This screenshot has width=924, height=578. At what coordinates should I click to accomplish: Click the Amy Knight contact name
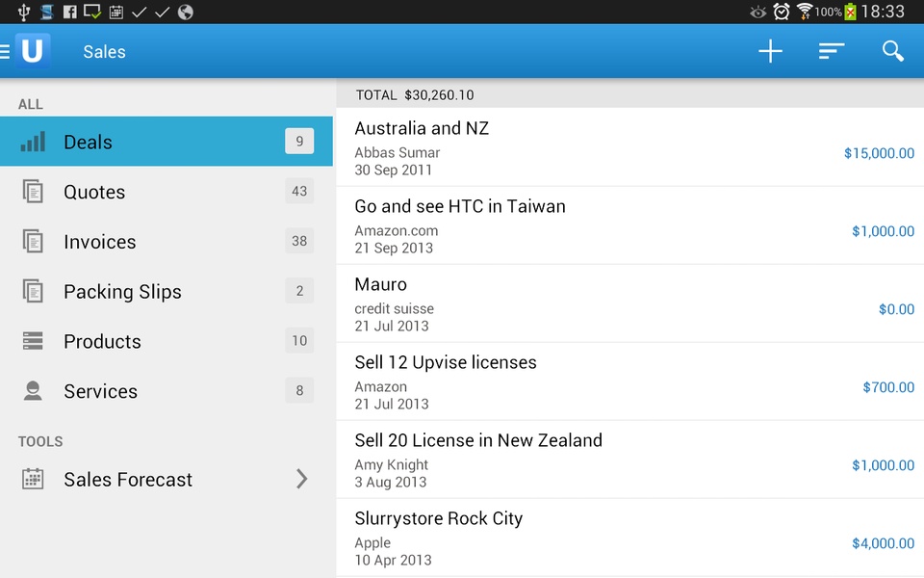coord(392,464)
